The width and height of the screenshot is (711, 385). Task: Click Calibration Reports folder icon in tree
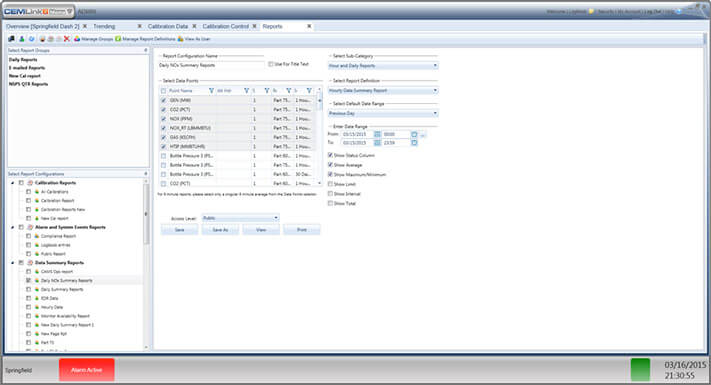coord(30,183)
